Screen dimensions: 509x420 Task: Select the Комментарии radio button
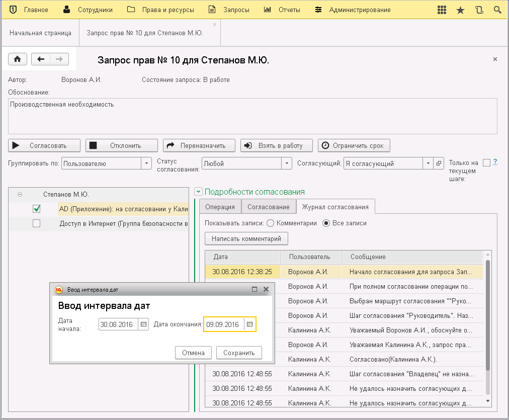[270, 223]
